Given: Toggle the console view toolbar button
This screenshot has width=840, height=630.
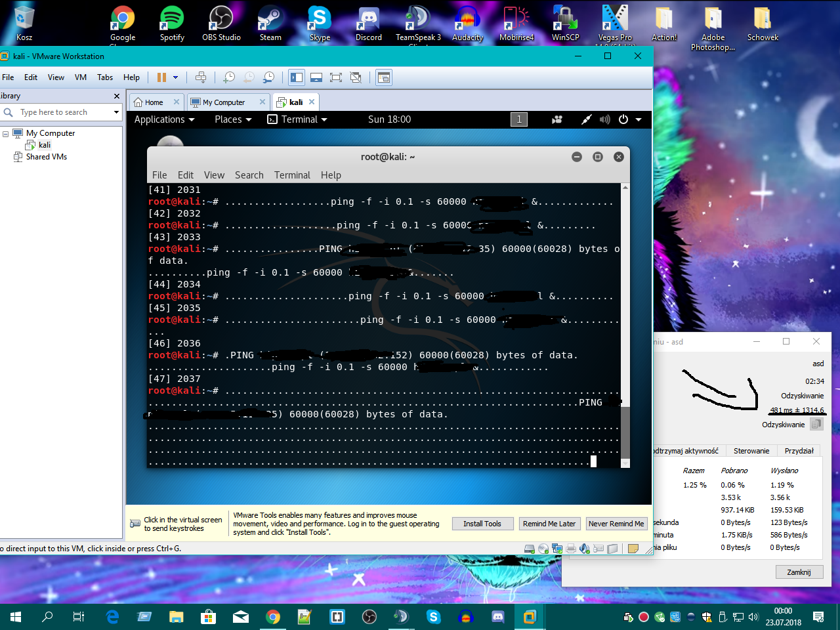Looking at the screenshot, I should pyautogui.click(x=384, y=77).
